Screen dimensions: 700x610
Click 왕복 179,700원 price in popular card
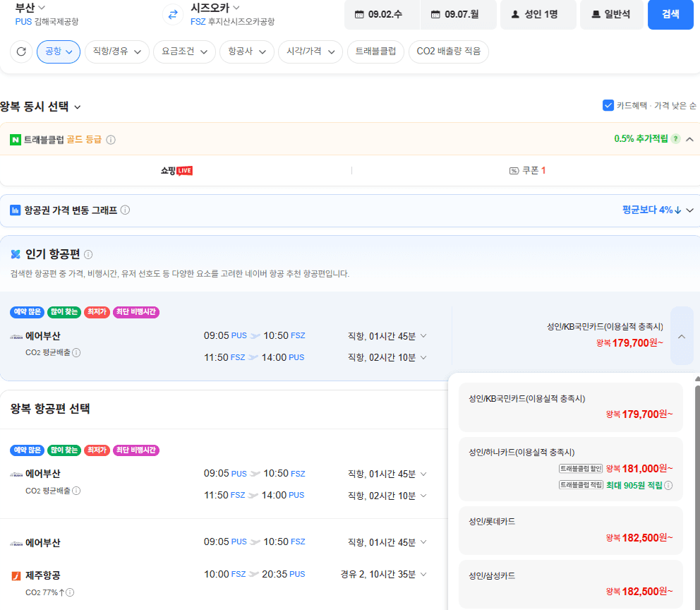(x=629, y=343)
